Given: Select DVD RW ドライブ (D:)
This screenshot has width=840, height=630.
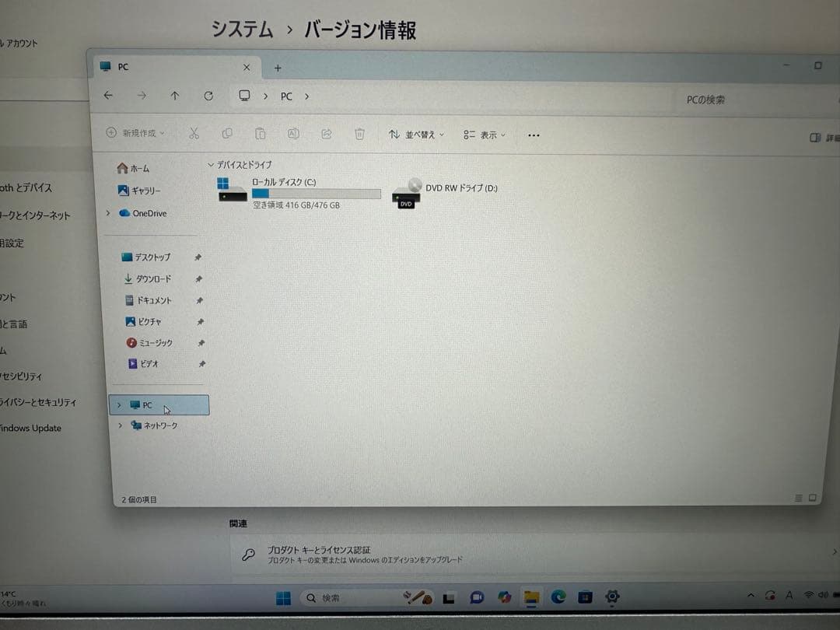Looking at the screenshot, I should 445,194.
